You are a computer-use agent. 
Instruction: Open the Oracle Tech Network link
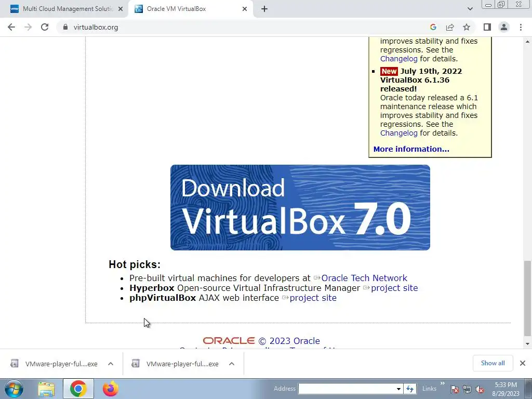[364, 278]
